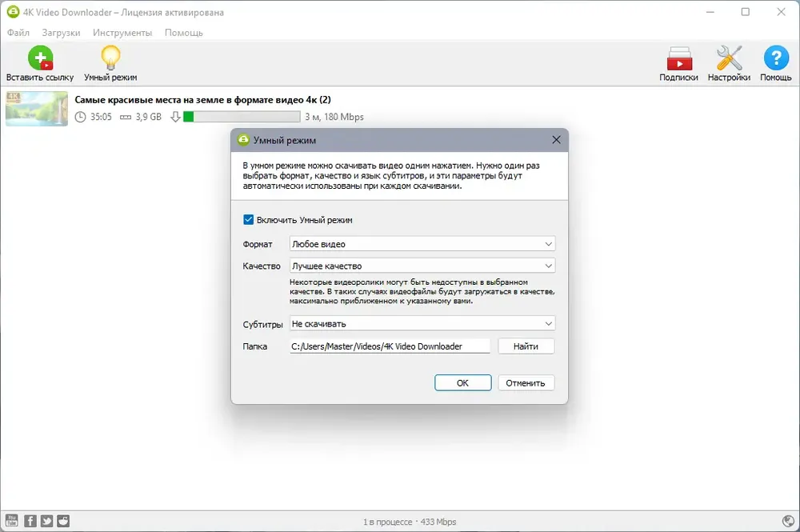Open the Файл menu
The image size is (800, 532).
click(x=18, y=33)
